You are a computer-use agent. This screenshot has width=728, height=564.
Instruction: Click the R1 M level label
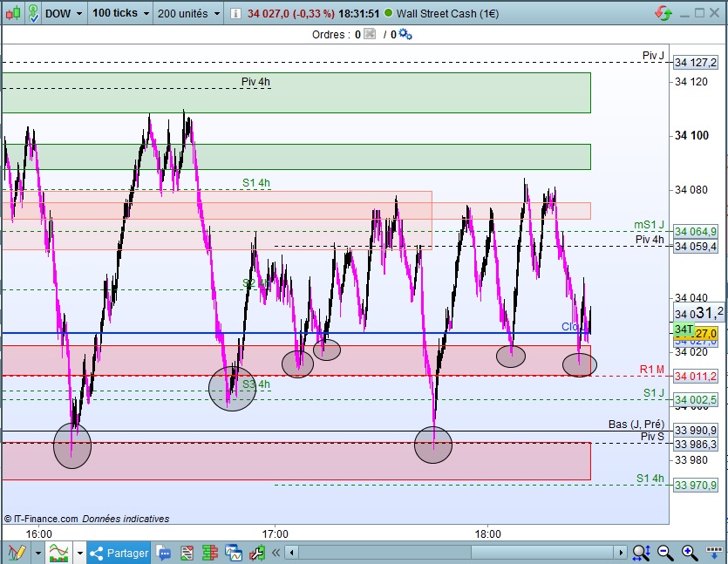click(652, 369)
